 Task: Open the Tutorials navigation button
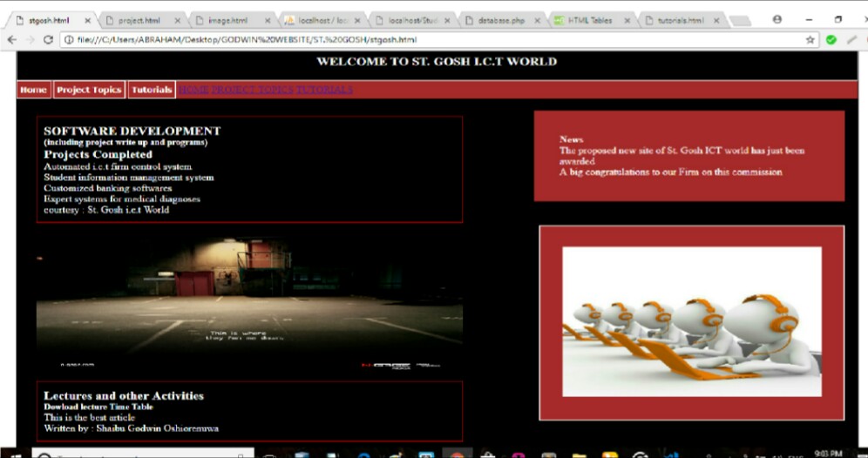click(x=152, y=90)
